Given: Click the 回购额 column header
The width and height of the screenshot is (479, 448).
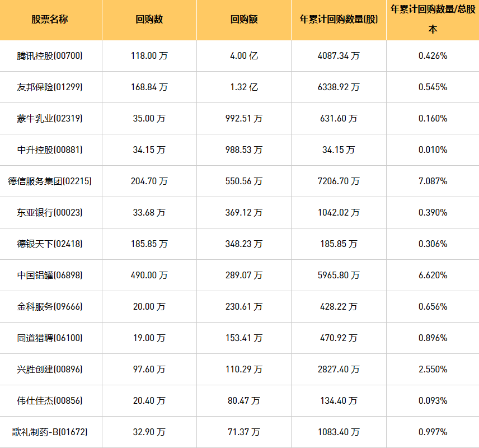Looking at the screenshot, I should (244, 19).
